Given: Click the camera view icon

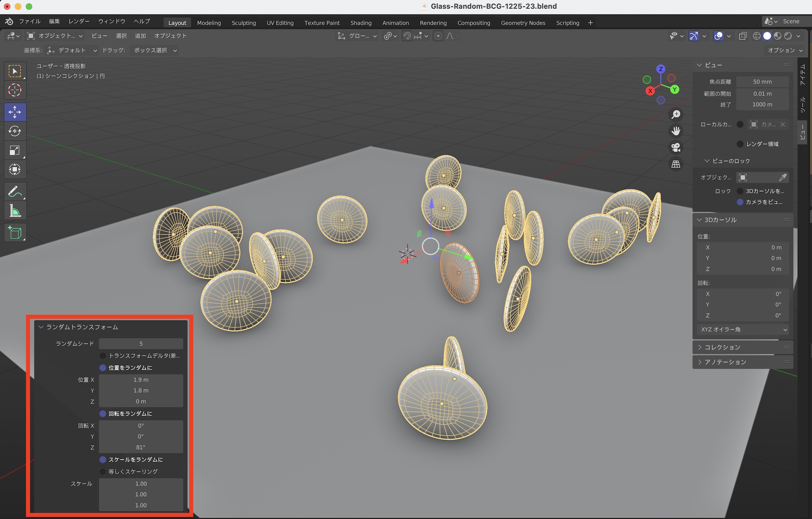Looking at the screenshot, I should 676,147.
